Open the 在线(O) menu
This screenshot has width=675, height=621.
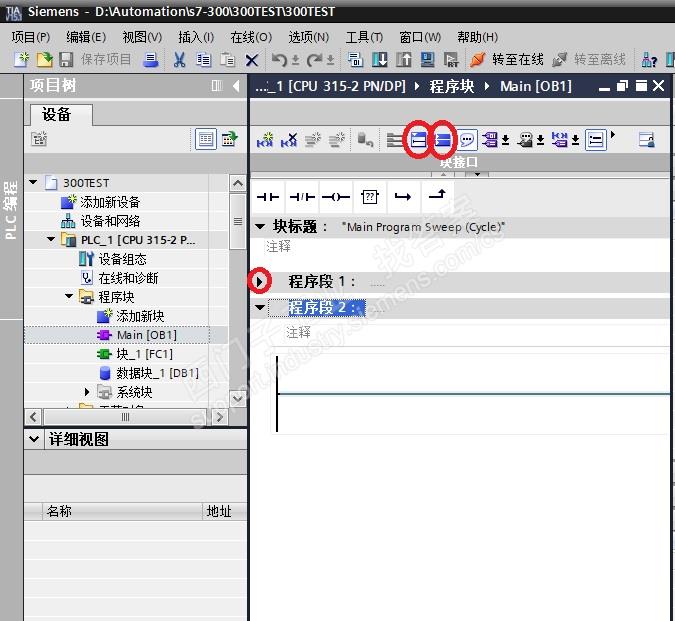pos(251,37)
